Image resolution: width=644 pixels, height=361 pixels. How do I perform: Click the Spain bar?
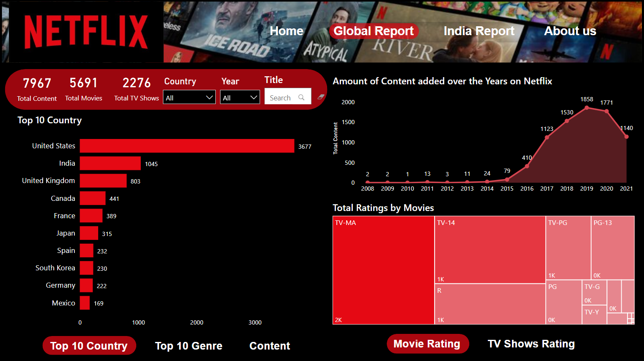pos(87,250)
